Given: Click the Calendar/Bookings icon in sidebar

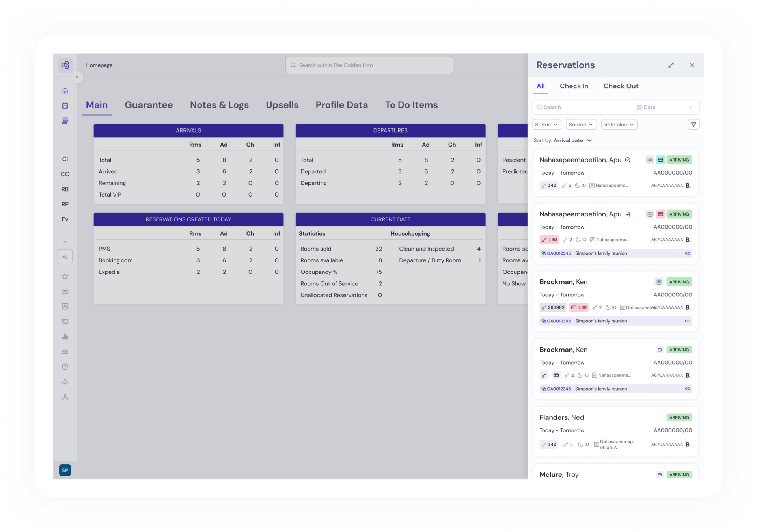Looking at the screenshot, I should pos(65,105).
